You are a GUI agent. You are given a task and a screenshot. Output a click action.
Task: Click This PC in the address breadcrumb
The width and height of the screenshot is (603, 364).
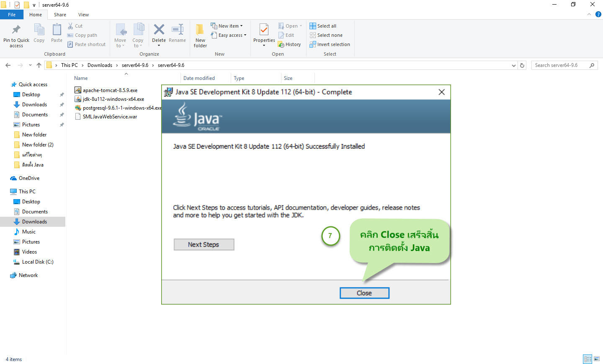pos(70,65)
